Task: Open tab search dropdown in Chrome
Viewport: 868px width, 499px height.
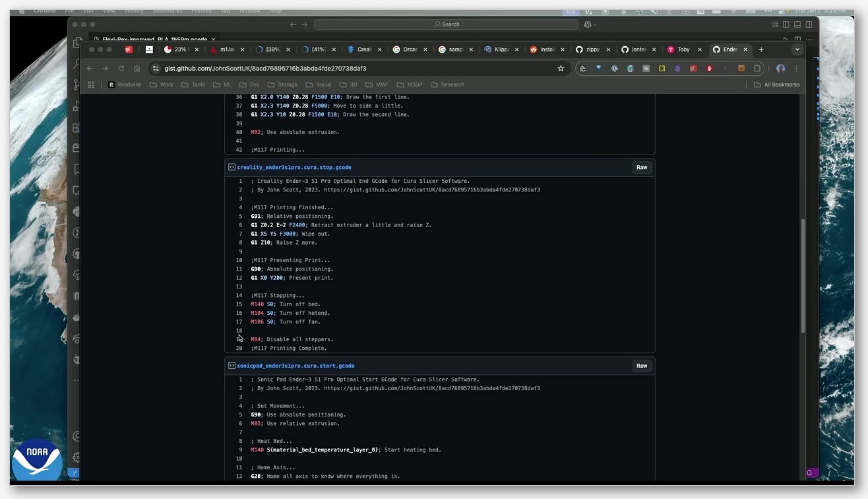Action: pos(797,50)
